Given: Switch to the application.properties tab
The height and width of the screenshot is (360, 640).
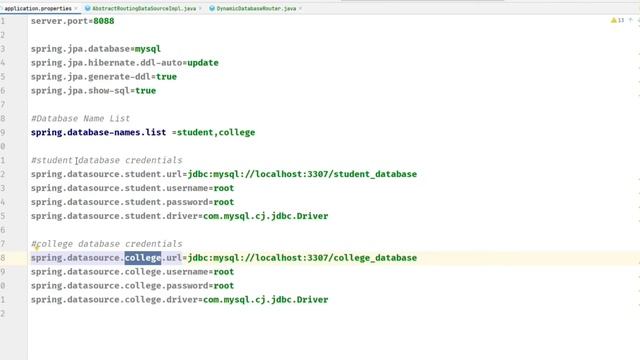Looking at the screenshot, I should pos(38,8).
